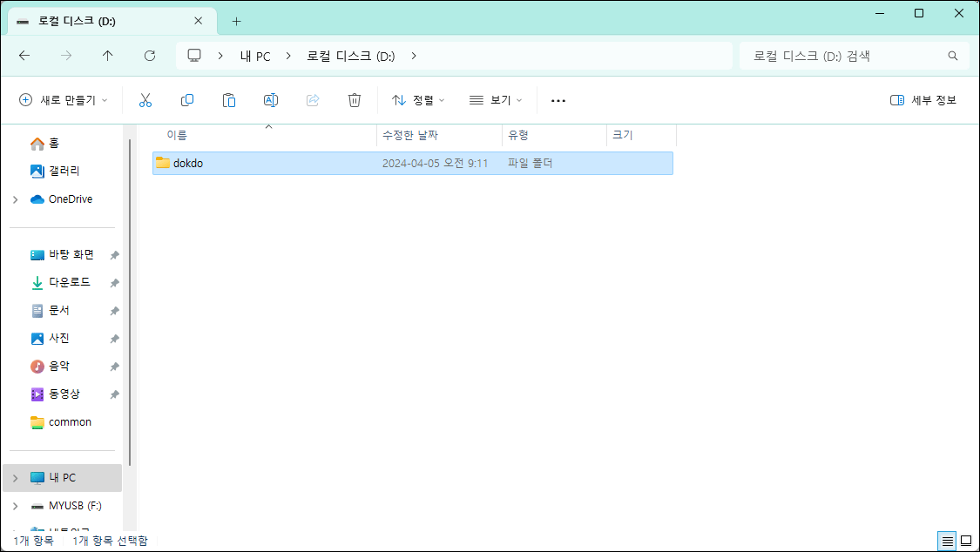
Task: Click the navigation pane vertical scrollbar
Action: [130, 301]
